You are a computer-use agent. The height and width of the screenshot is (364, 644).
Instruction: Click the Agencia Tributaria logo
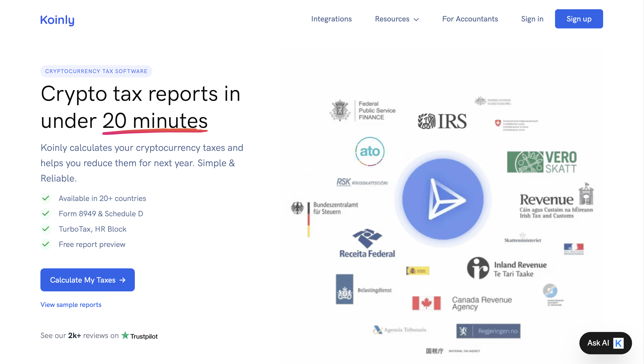(x=399, y=330)
